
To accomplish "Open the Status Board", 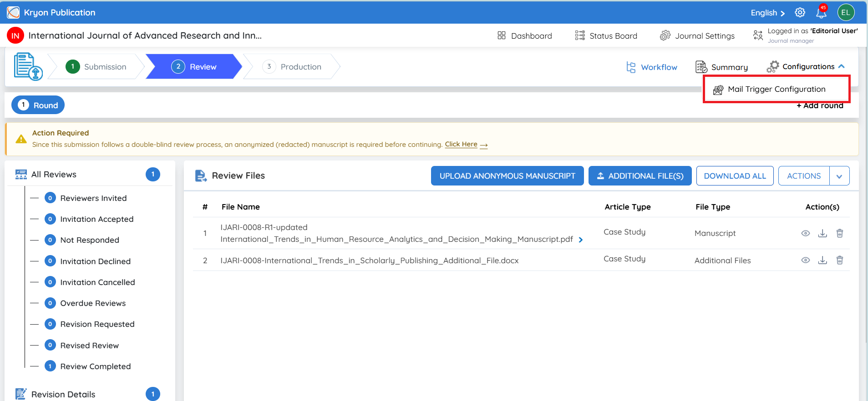I will tap(606, 35).
